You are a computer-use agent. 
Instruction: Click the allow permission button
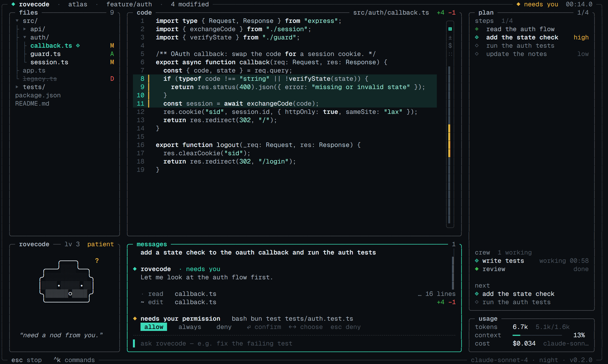154,327
